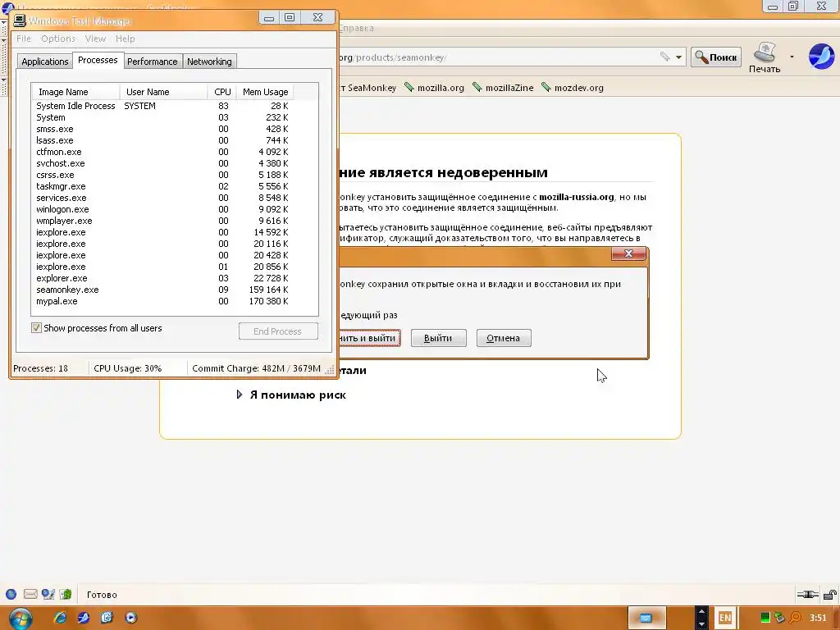Open the Help menu in Task Manager
The image size is (840, 630).
pos(126,39)
